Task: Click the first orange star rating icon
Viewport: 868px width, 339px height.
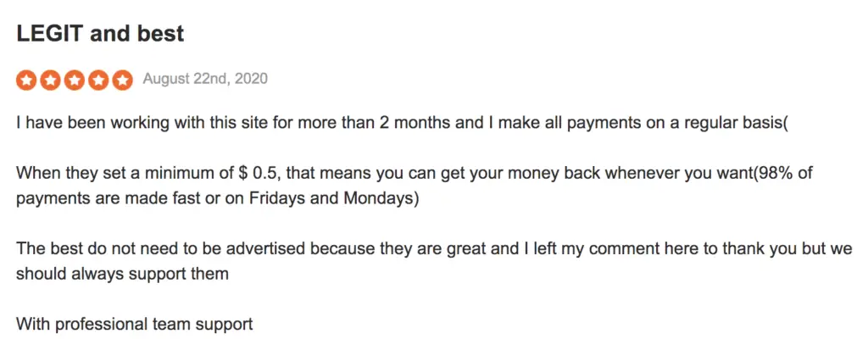Action: click(x=26, y=80)
